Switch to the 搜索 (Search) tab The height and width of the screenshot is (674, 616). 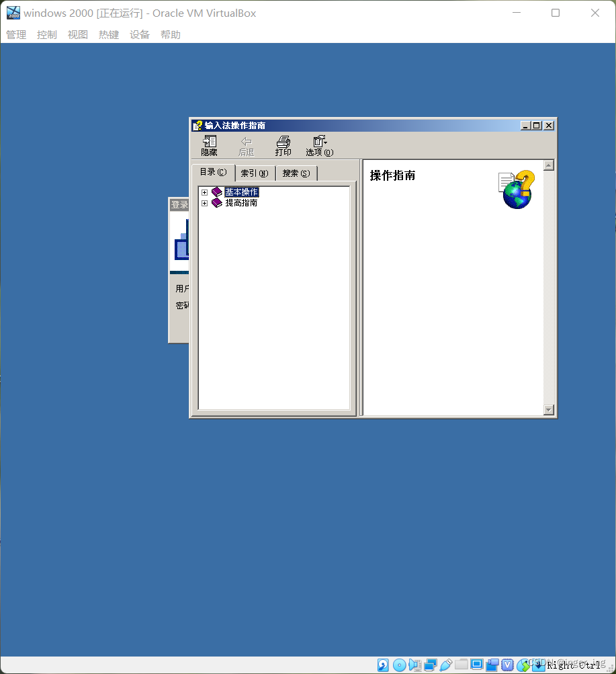coord(296,173)
